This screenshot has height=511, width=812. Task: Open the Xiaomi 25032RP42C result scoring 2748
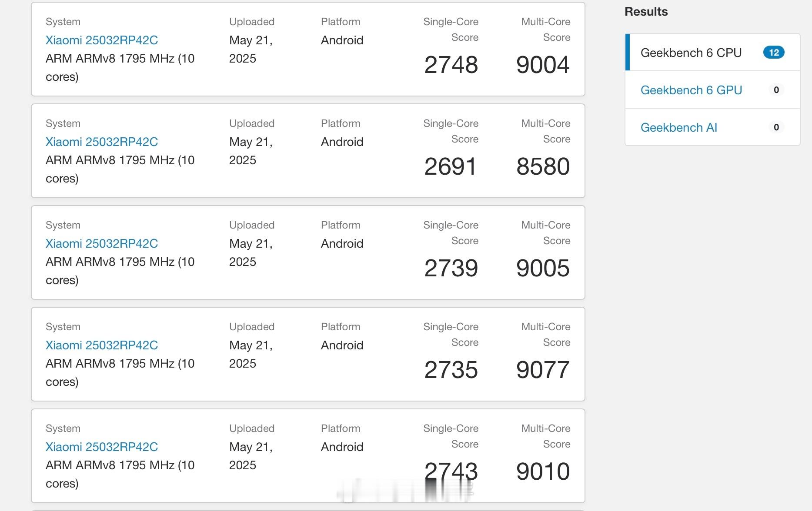(x=102, y=40)
